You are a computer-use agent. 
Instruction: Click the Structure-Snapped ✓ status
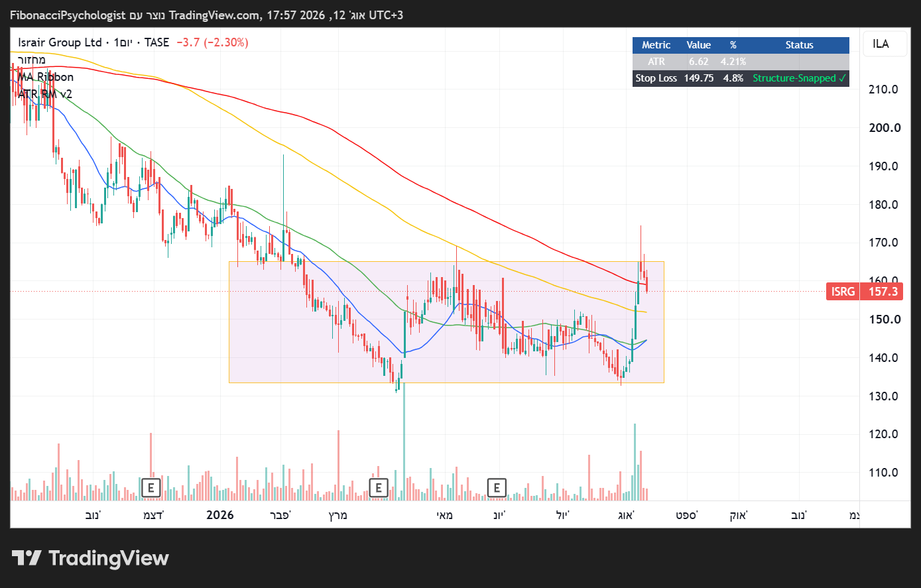(800, 78)
